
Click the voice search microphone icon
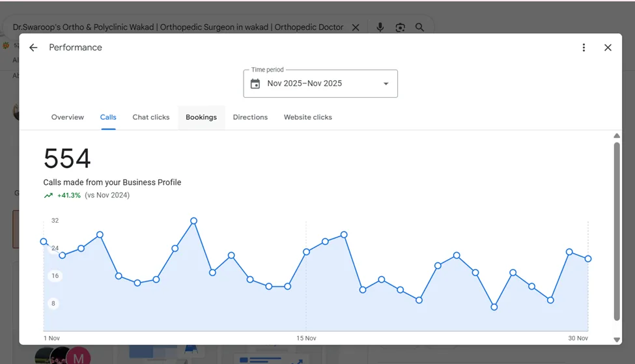[x=380, y=27]
